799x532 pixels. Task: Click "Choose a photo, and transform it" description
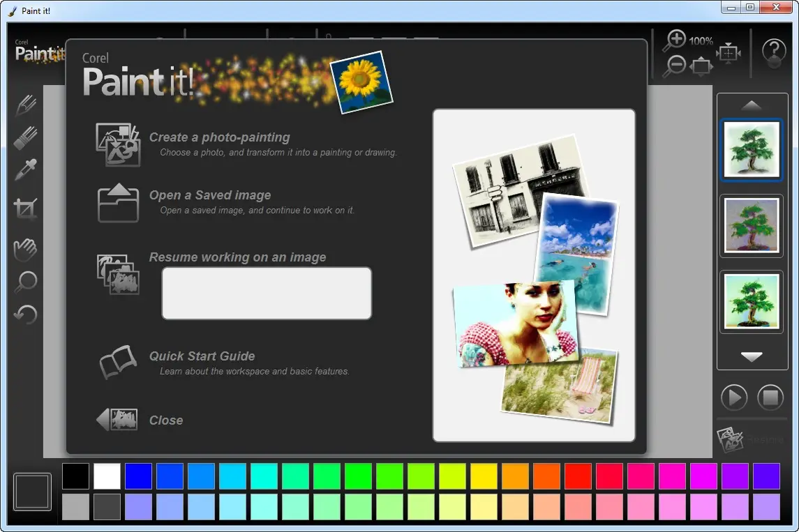point(278,152)
